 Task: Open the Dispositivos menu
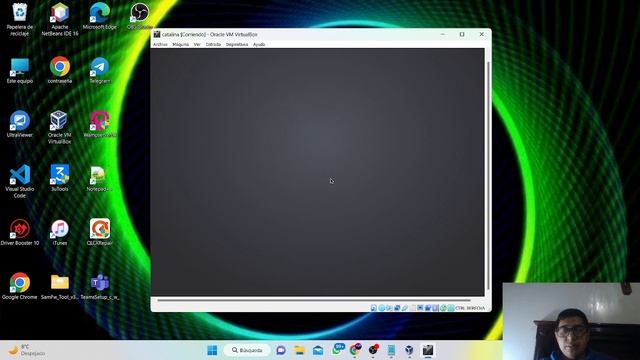(237, 44)
